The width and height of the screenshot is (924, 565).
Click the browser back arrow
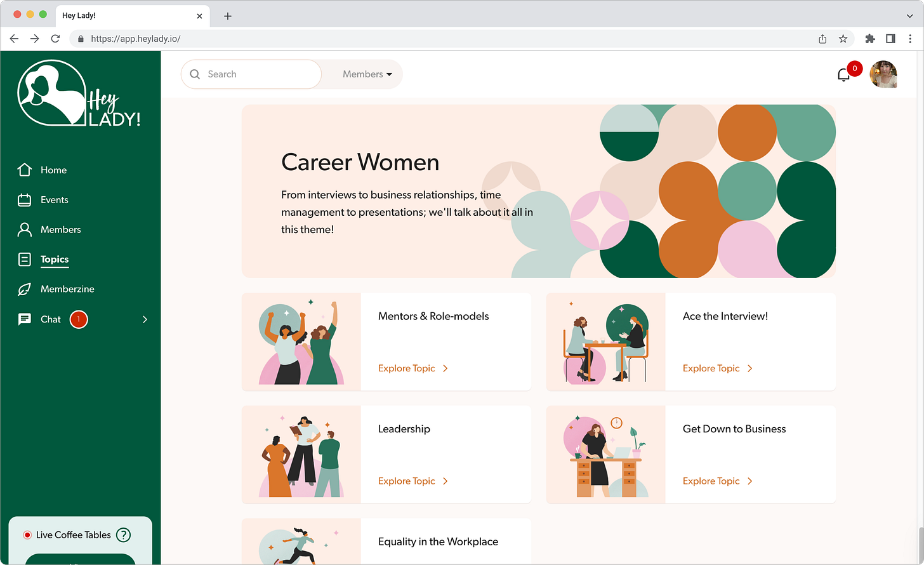tap(14, 39)
